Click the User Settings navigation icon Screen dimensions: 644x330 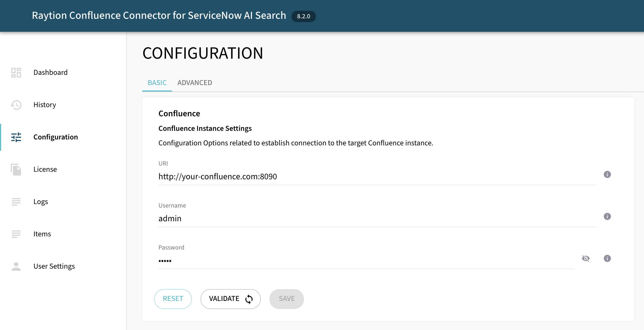pyautogui.click(x=16, y=266)
